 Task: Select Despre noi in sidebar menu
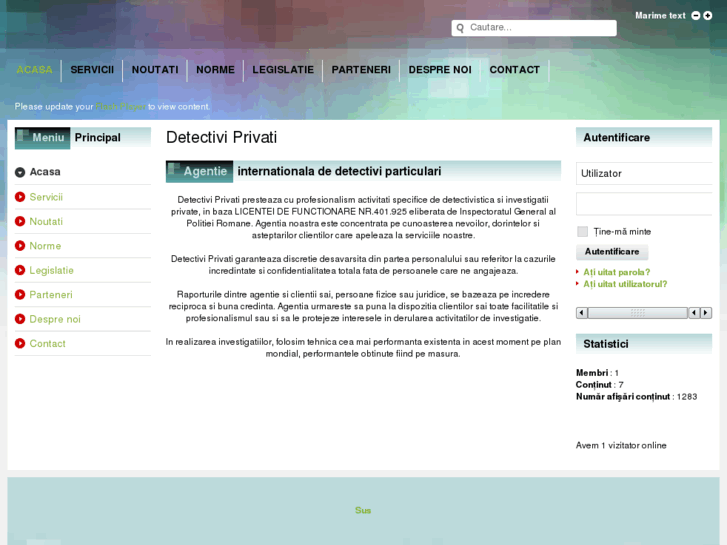pos(55,319)
